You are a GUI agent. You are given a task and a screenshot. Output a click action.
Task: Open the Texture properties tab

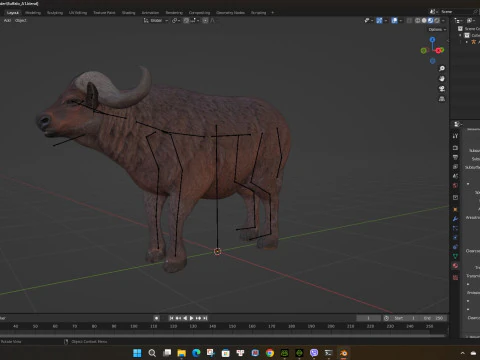click(x=455, y=278)
